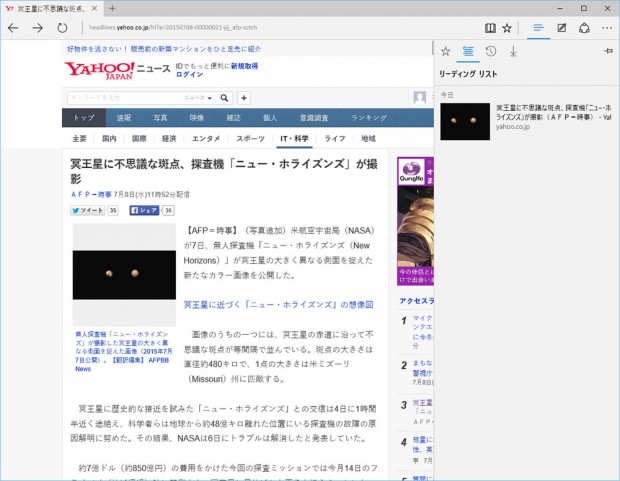This screenshot has width=620, height=481.
Task: Open the Downloads tab in Hub
Action: (513, 51)
